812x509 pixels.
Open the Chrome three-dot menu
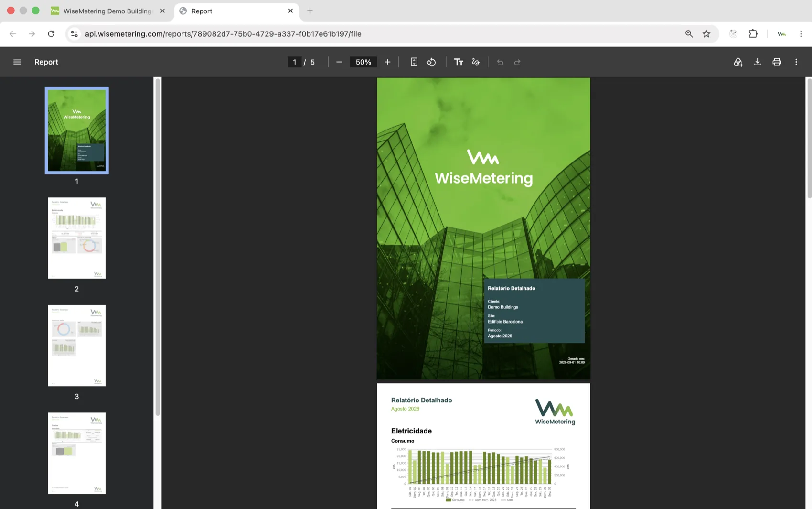(801, 34)
